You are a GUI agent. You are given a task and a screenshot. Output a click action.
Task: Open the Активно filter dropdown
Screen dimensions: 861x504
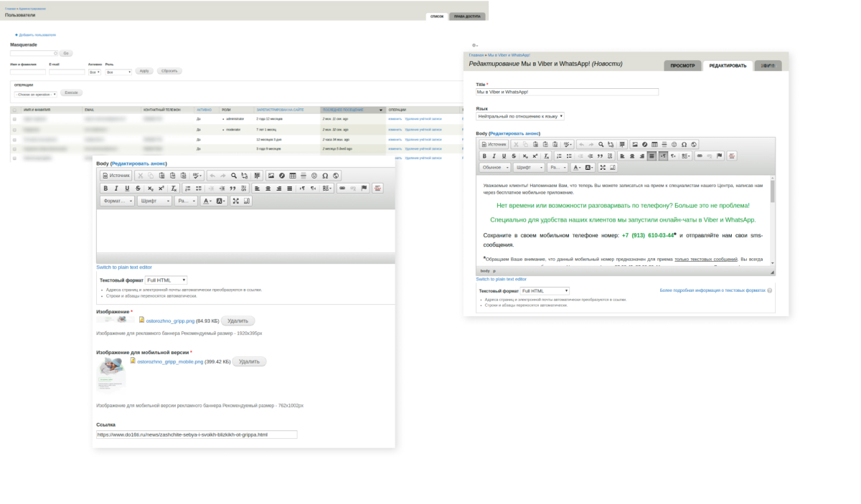click(x=95, y=72)
